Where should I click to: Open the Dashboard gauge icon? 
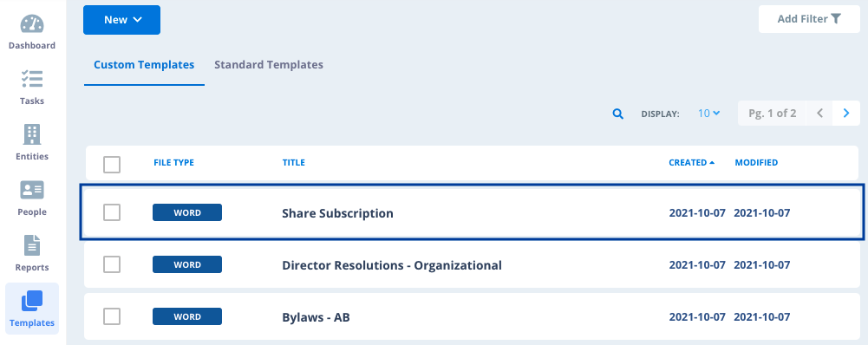[x=32, y=23]
